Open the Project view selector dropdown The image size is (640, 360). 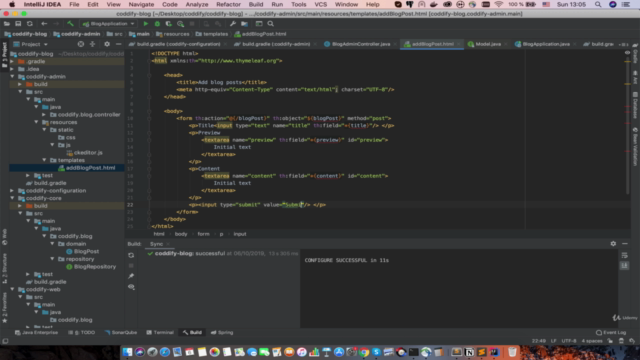(x=31, y=44)
